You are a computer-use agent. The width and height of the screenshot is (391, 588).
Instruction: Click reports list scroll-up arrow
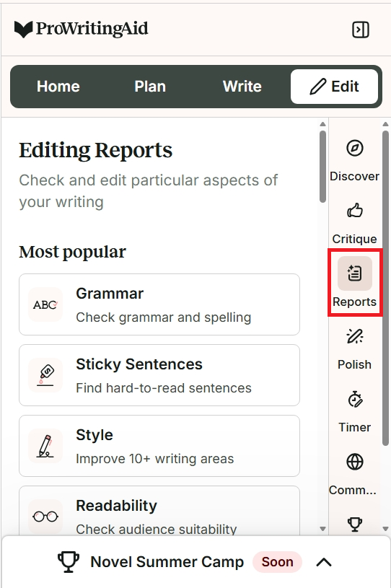pyautogui.click(x=322, y=124)
